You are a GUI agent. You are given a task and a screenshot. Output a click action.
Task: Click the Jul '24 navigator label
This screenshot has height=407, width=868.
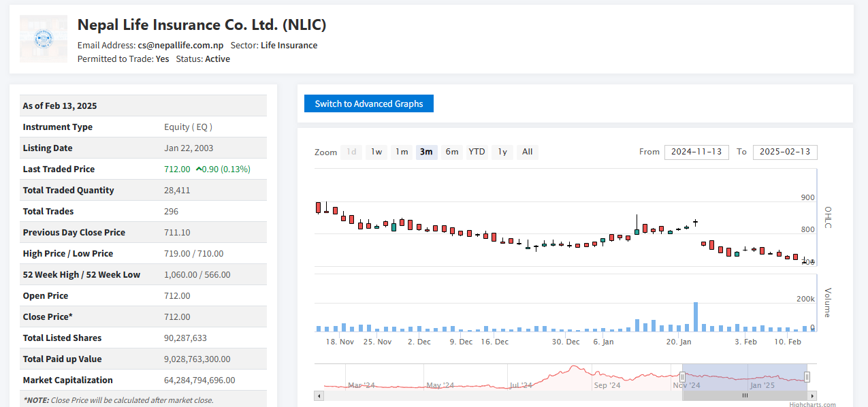coord(521,385)
